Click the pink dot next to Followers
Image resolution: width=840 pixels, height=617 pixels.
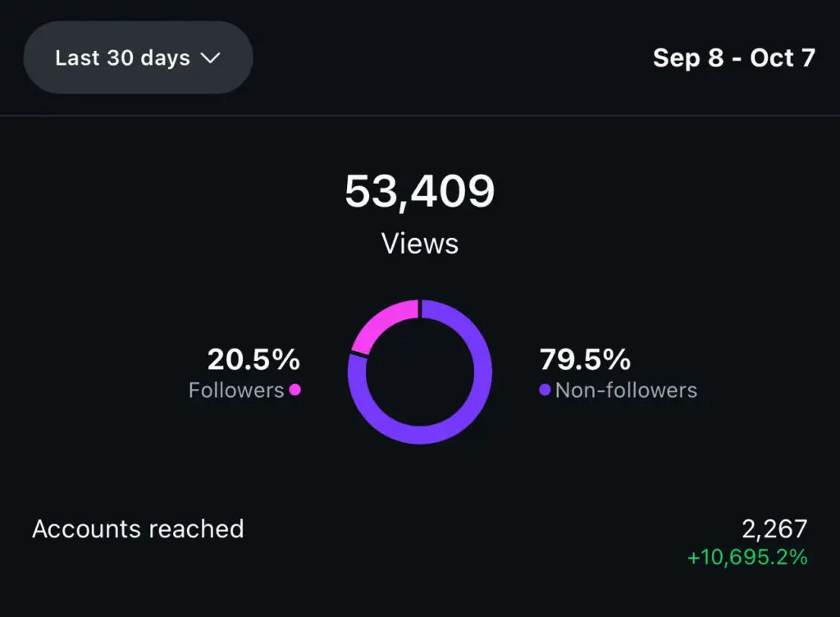295,390
